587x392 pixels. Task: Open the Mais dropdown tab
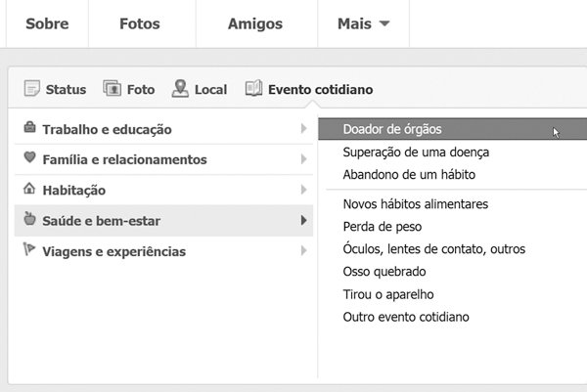pos(364,23)
